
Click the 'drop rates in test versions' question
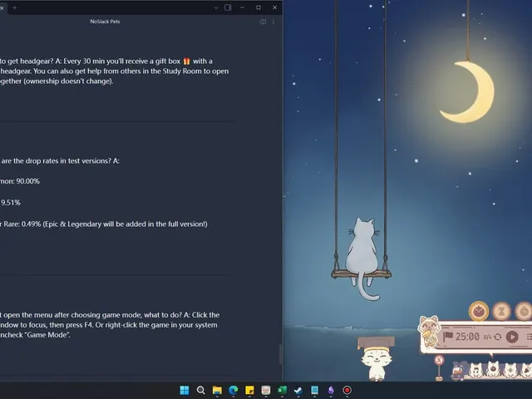[60, 160]
